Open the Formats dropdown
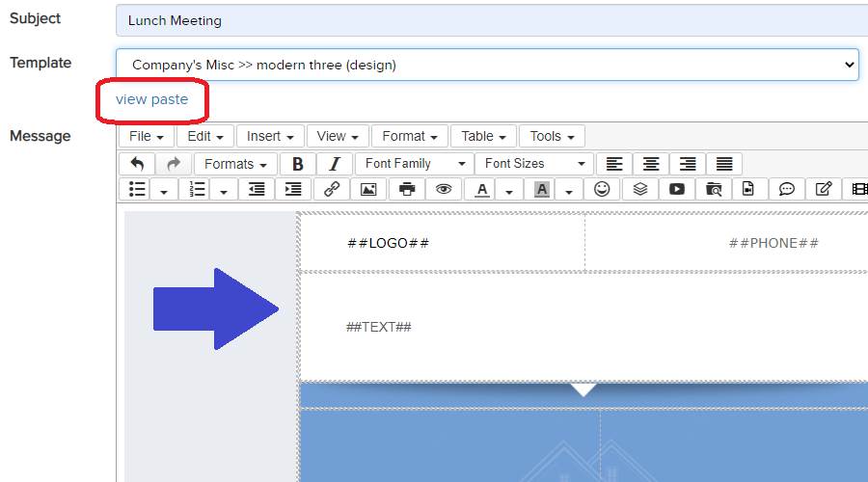Image resolution: width=868 pixels, height=482 pixels. [236, 164]
